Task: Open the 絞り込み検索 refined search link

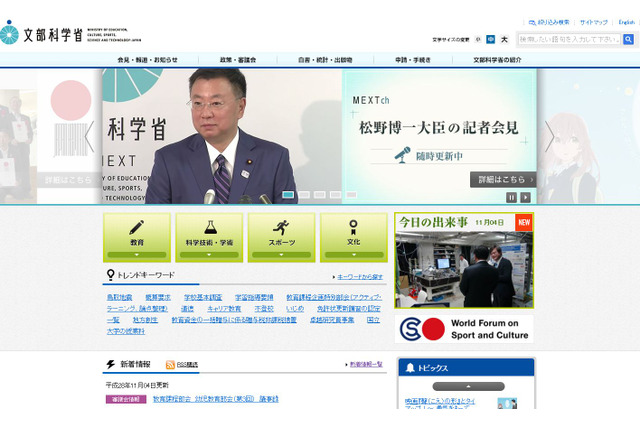Action: 549,22
